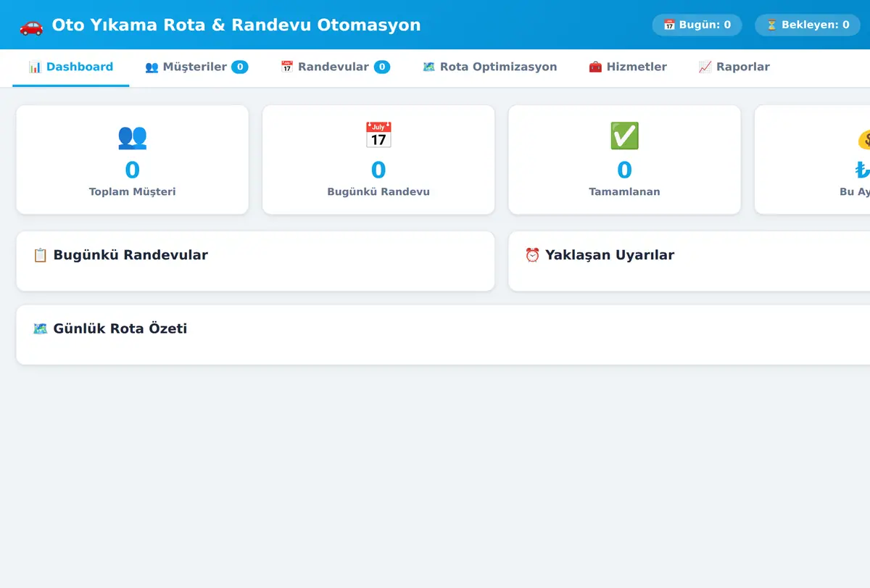
Task: Go to Rota Optimizasyon tab
Action: 489,67
